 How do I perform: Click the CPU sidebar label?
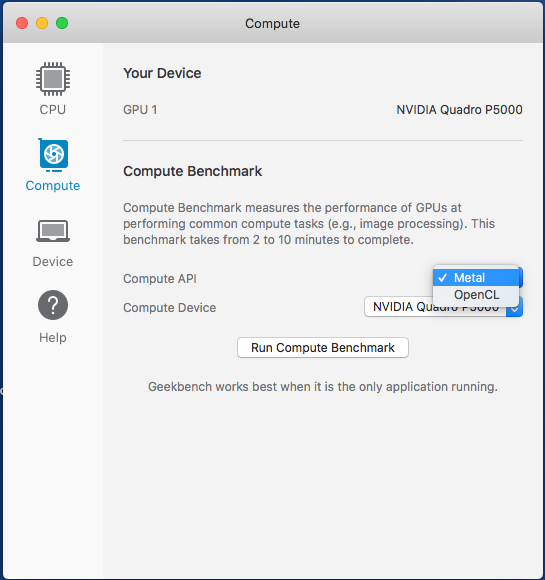(53, 109)
